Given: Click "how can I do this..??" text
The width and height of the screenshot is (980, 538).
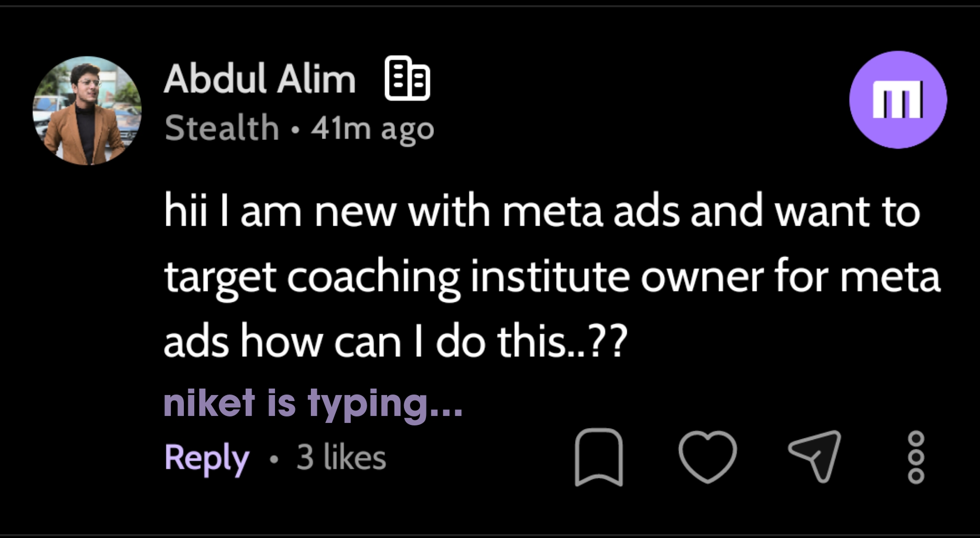Looking at the screenshot, I should click(433, 343).
